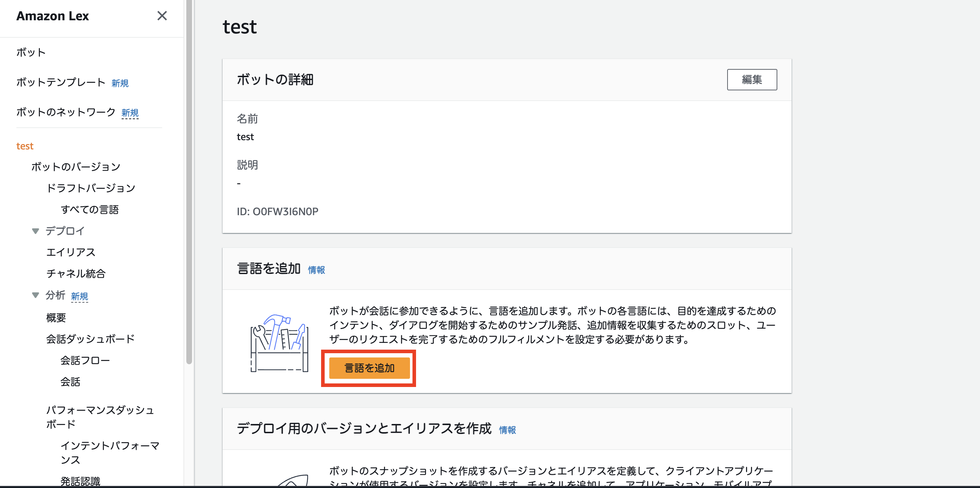Select 概要 under 分析

(55, 318)
